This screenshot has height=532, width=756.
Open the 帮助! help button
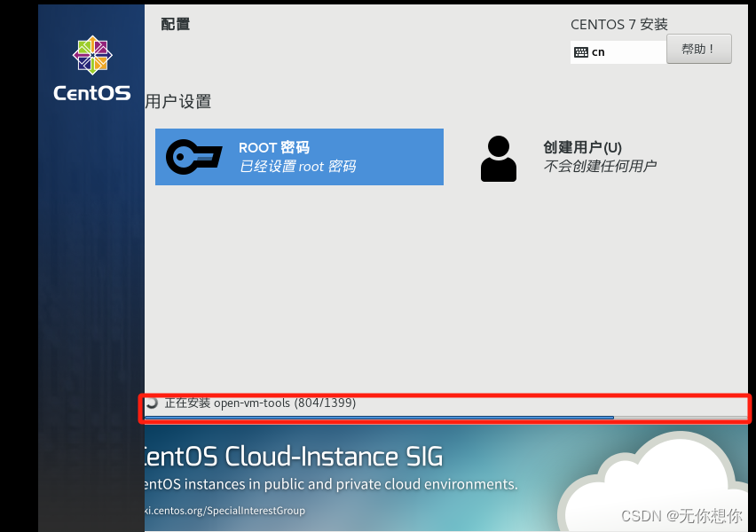[698, 49]
